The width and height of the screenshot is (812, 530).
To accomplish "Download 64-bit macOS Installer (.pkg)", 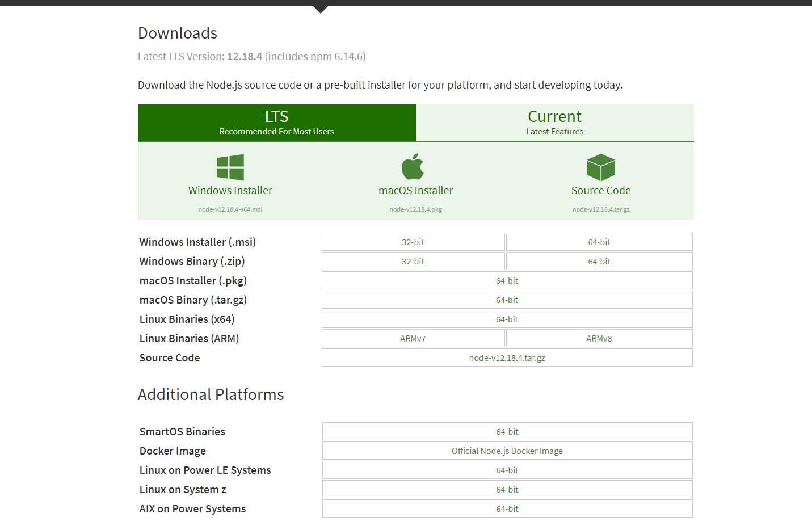I will click(x=507, y=280).
